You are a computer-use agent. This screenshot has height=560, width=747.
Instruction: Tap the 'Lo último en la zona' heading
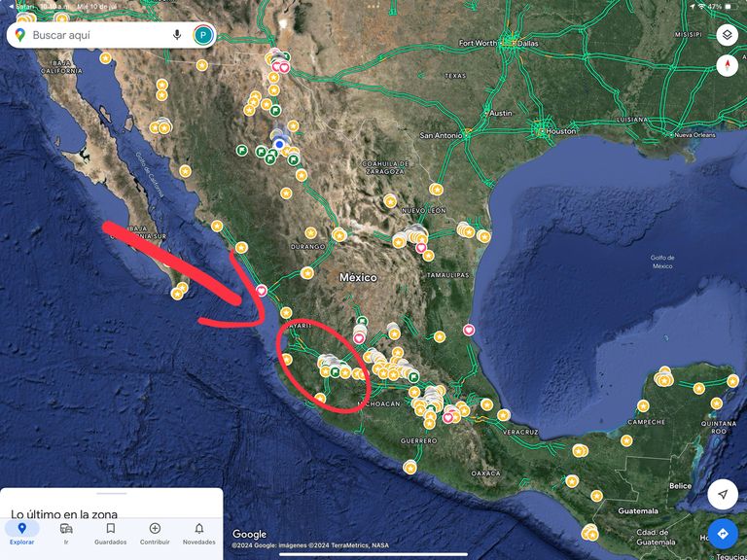64,514
